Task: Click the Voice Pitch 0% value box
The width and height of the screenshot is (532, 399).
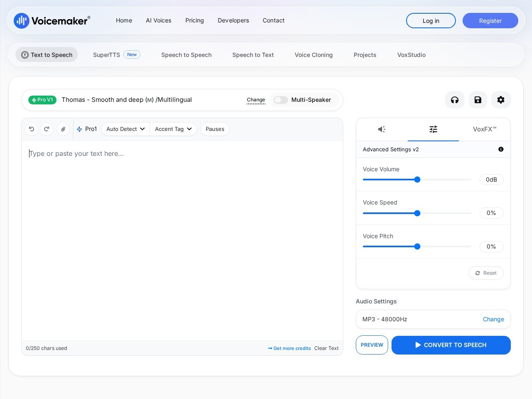Action: pos(491,246)
